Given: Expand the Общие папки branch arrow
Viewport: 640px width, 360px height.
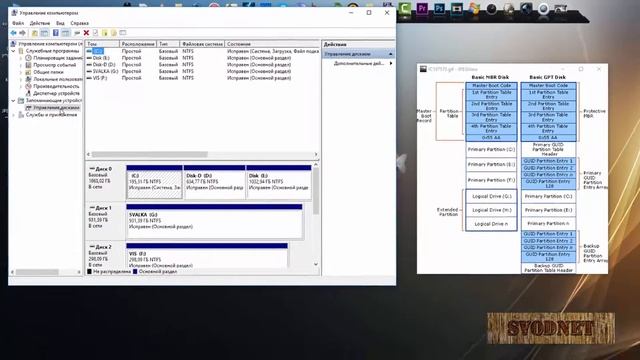Looking at the screenshot, I should point(21,72).
